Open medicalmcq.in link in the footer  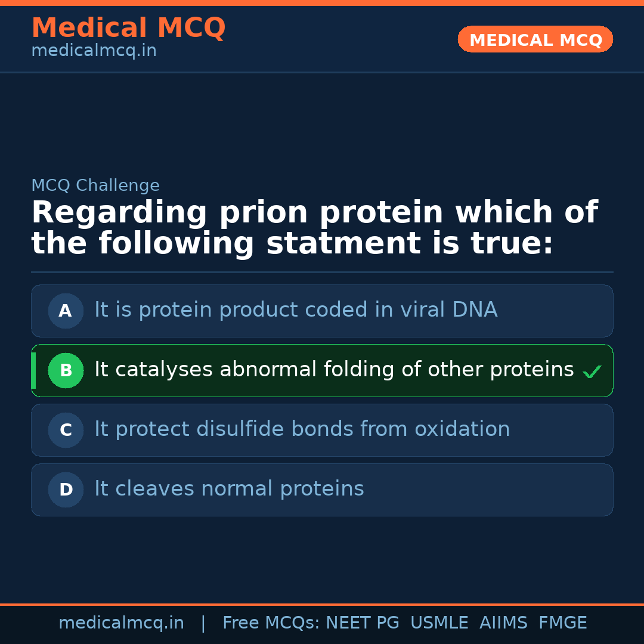[x=121, y=623]
